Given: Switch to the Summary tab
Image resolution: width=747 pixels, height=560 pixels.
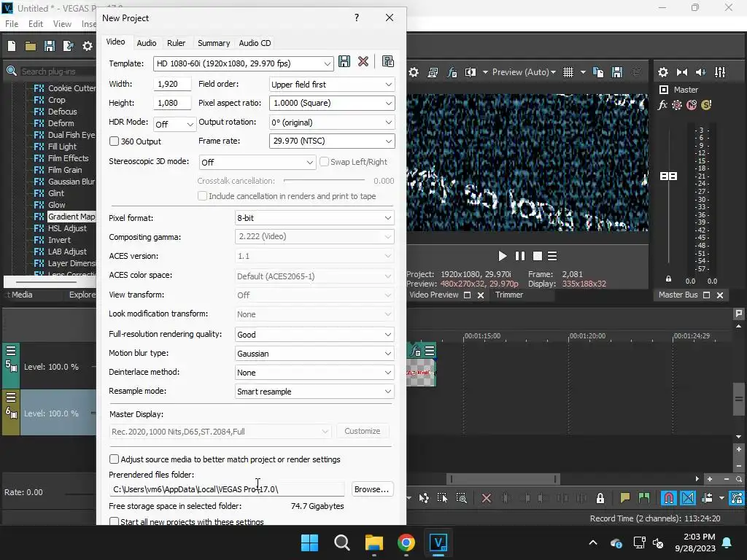Looking at the screenshot, I should coord(214,43).
